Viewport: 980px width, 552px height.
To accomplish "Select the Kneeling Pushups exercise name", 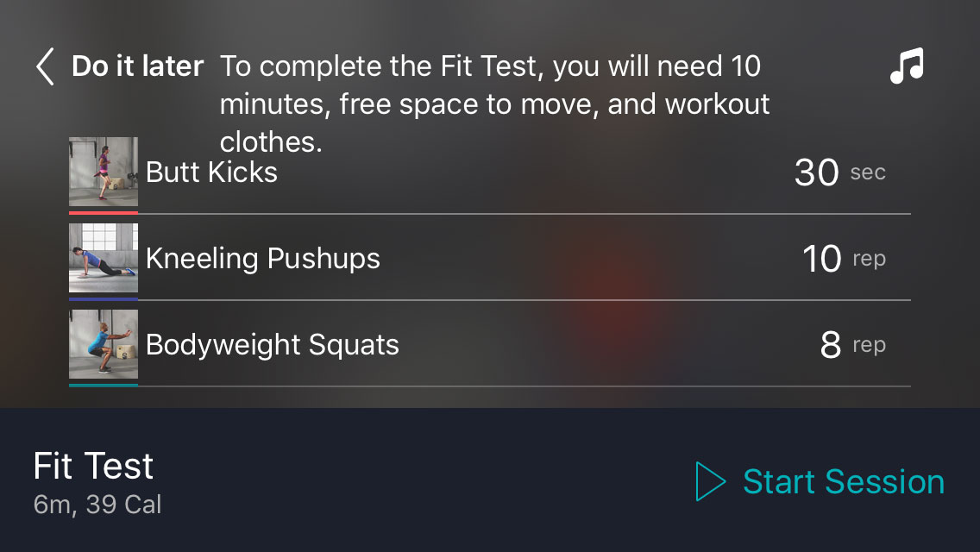I will 262,259.
